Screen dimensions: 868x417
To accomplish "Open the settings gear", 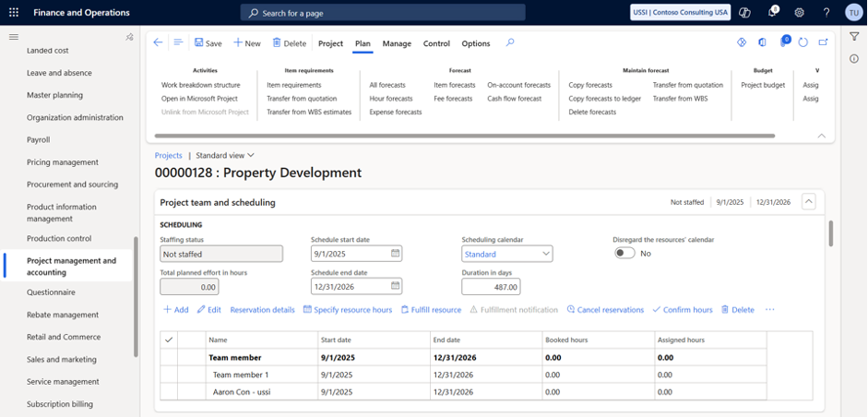I will pyautogui.click(x=800, y=12).
